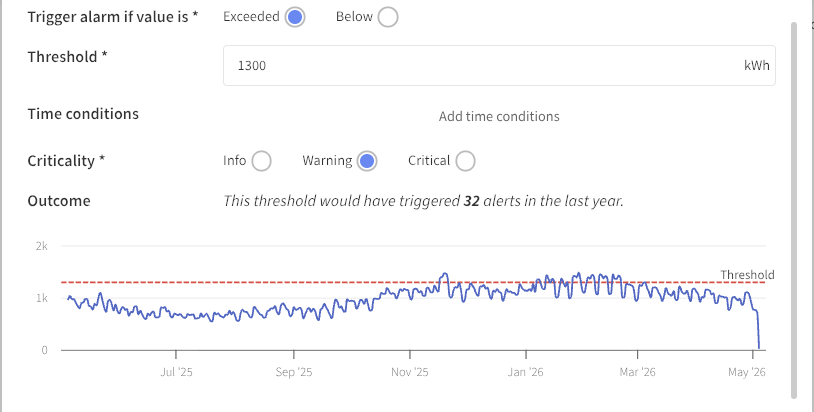Click the kWh unit suffix in Threshold field
The height and width of the screenshot is (412, 814).
click(757, 65)
